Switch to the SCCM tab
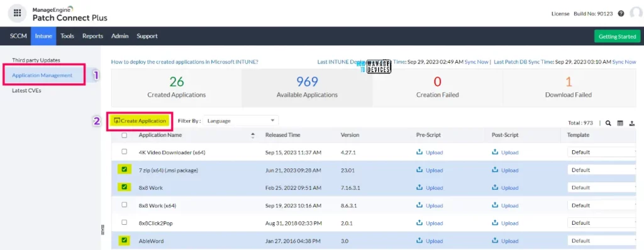Viewport: 644px width, 250px height. [18, 36]
